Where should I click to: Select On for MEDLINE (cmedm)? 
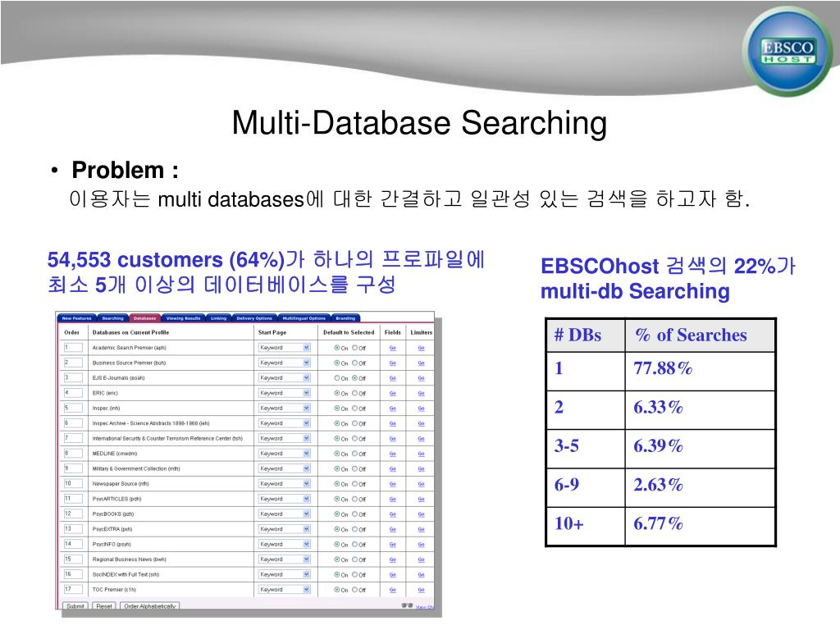[337, 453]
